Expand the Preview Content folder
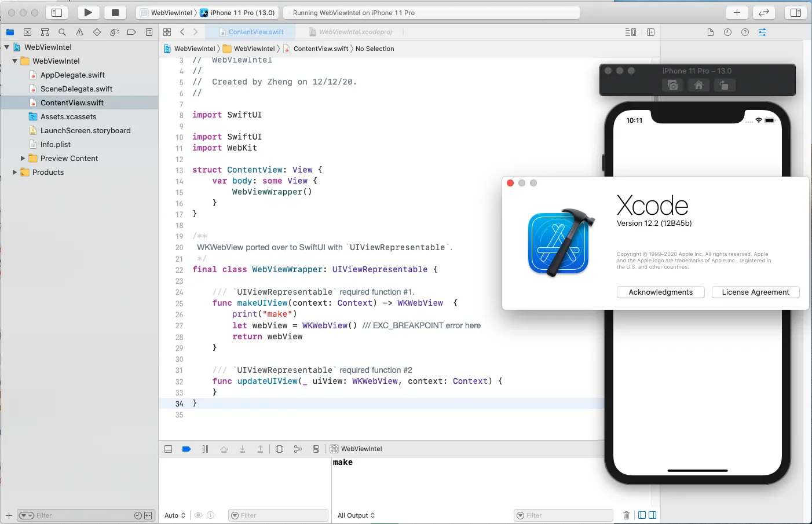The width and height of the screenshot is (812, 524). (23, 158)
